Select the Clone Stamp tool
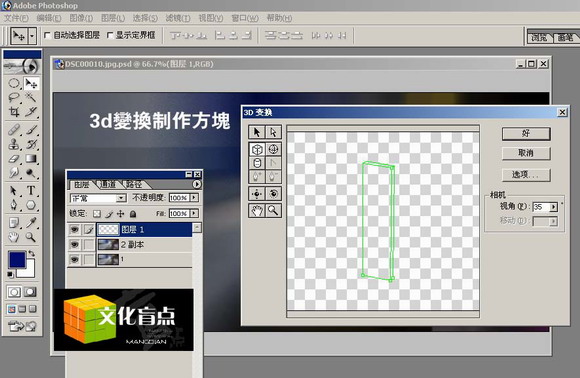Viewport: 580px width, 378px height. click(x=14, y=144)
